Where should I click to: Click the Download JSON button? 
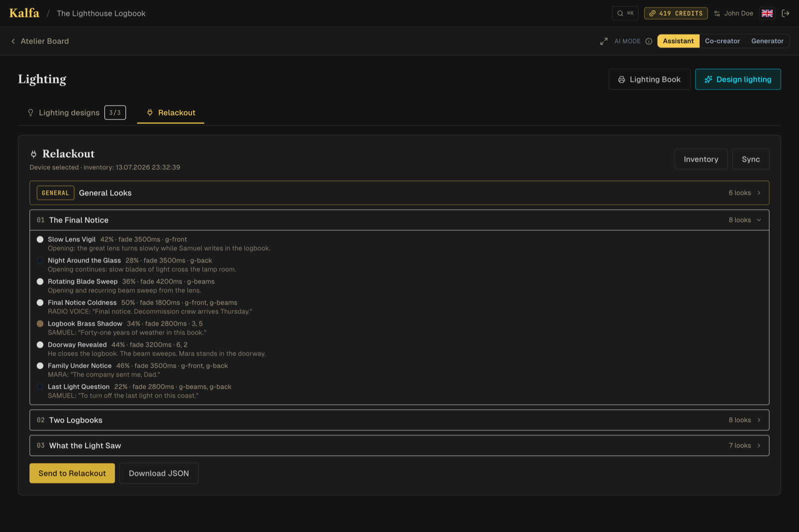[159, 473]
